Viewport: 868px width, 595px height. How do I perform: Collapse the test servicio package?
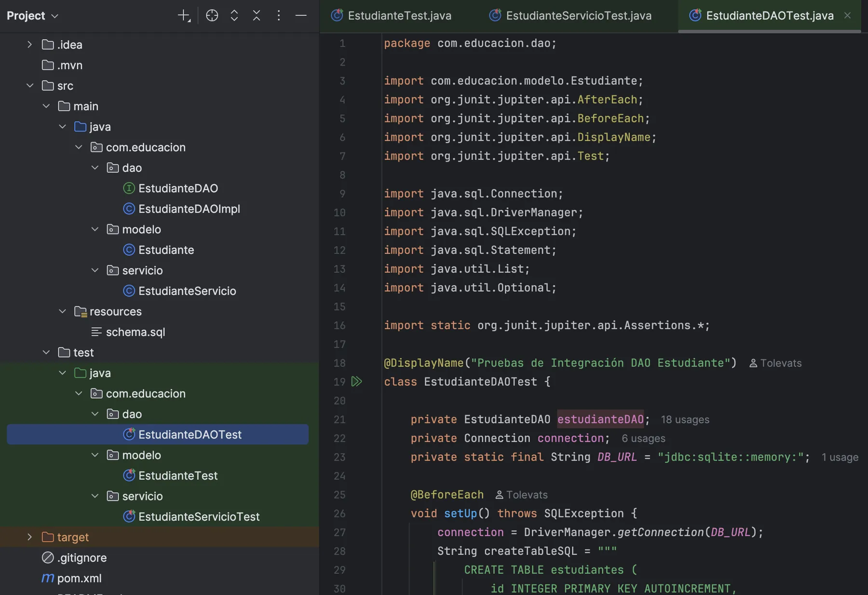coord(95,496)
